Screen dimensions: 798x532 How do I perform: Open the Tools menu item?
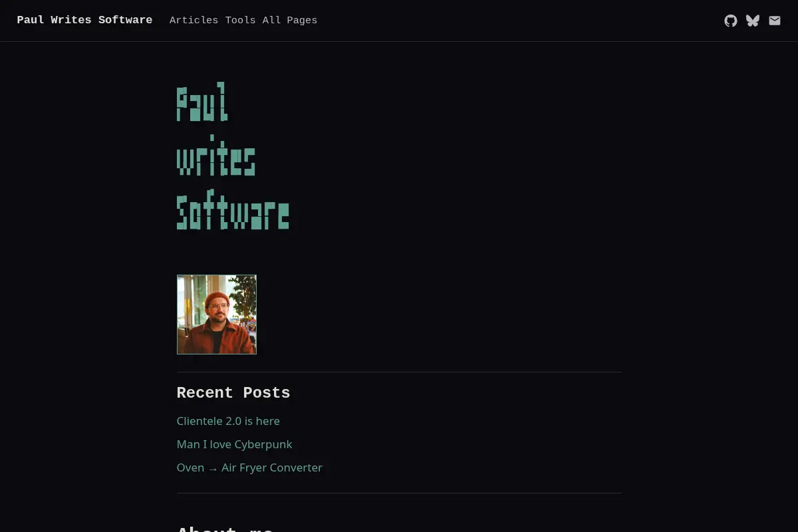point(240,21)
